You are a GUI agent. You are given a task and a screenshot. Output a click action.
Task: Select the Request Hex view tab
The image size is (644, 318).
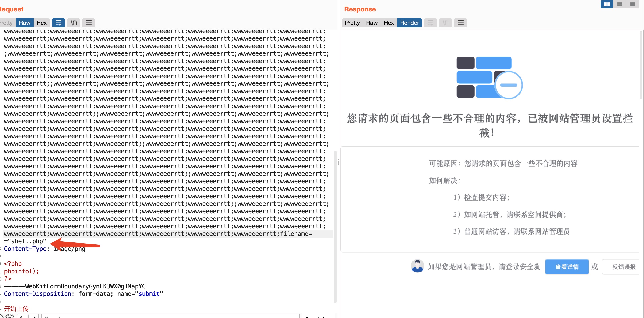42,23
